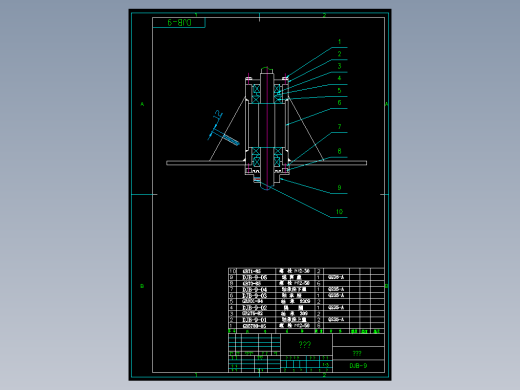520x390 pixels.
Task: Click the DJB-9 drawing number in title block
Action: point(358,366)
